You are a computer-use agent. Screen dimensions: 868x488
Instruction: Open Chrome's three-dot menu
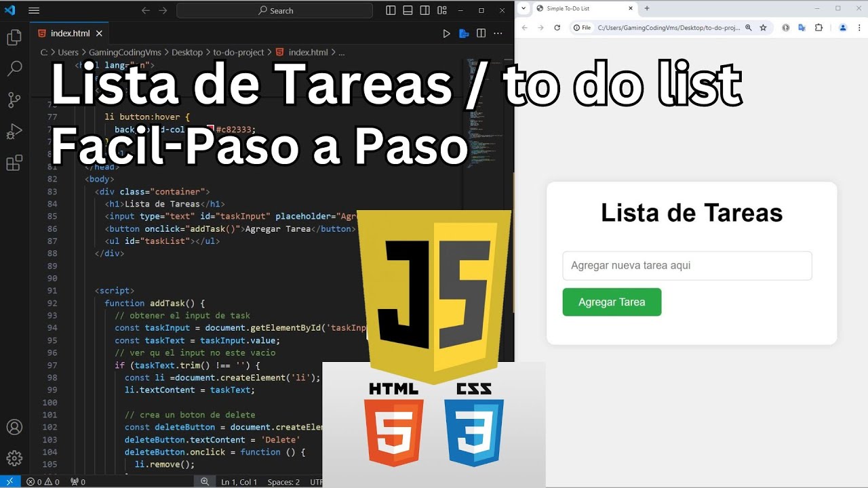point(860,28)
